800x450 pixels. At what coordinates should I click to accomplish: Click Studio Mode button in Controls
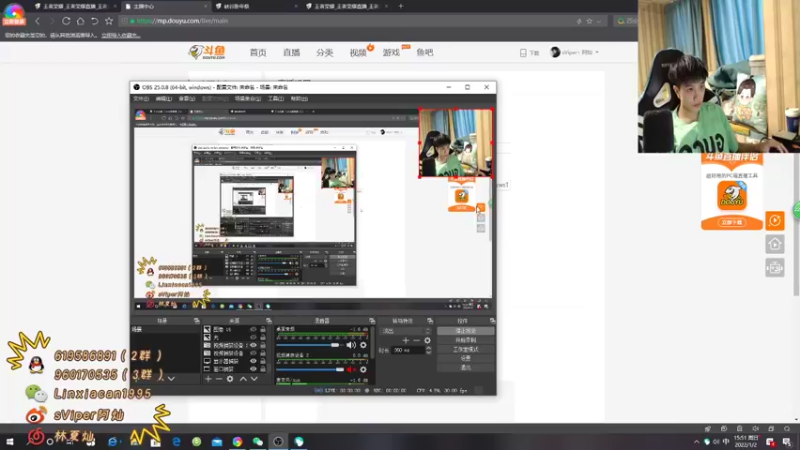click(x=465, y=349)
